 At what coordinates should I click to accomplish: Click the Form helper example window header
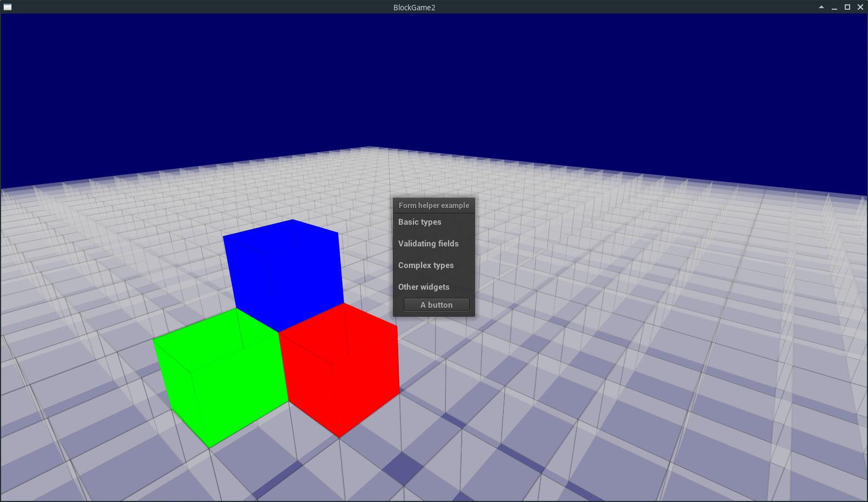[x=434, y=205]
